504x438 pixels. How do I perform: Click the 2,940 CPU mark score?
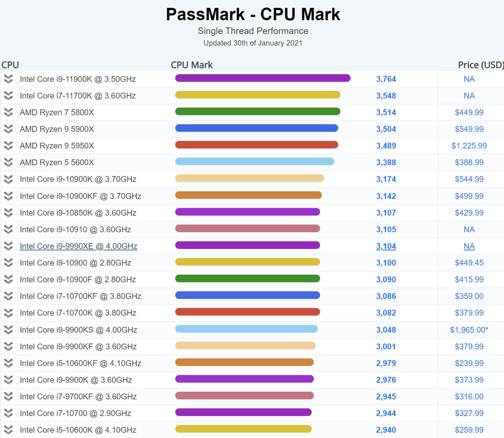[386, 430]
